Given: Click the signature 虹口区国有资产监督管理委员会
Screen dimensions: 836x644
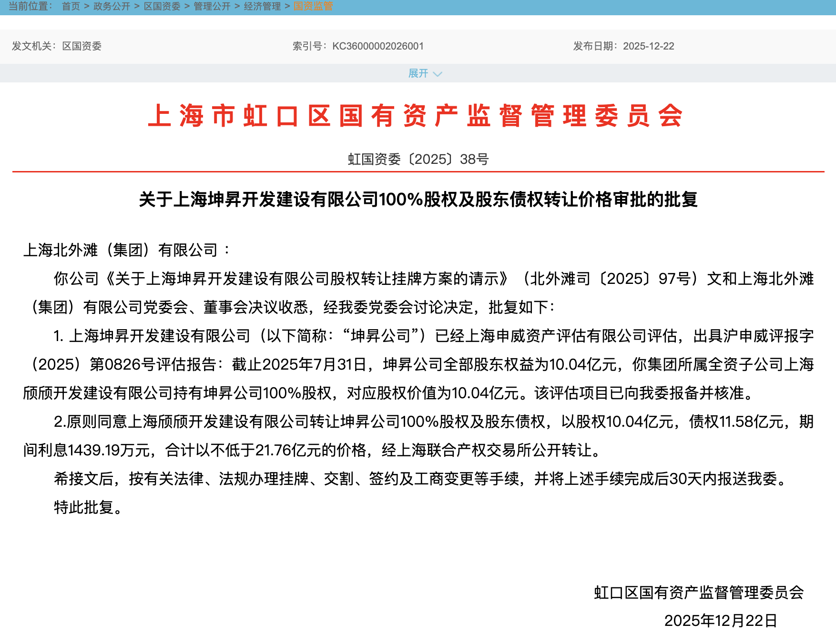Looking at the screenshot, I should click(x=699, y=593).
